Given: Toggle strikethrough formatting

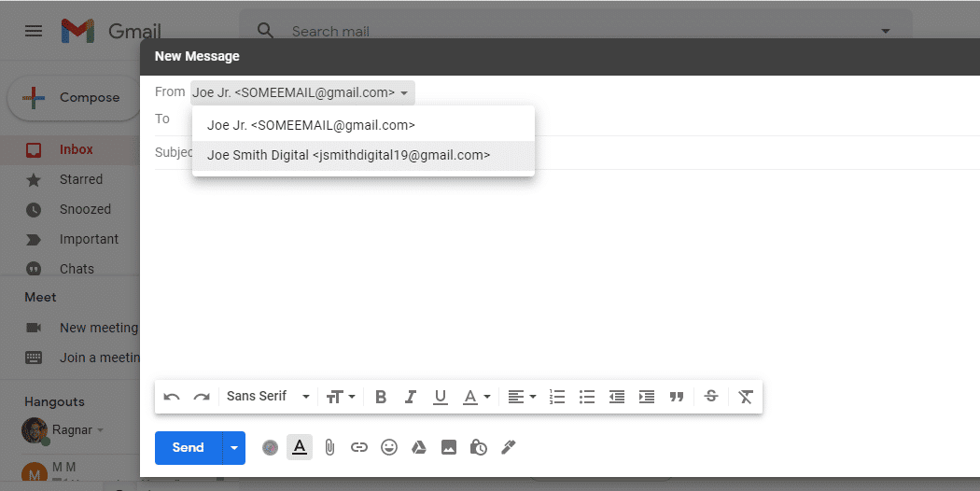Looking at the screenshot, I should pos(711,397).
